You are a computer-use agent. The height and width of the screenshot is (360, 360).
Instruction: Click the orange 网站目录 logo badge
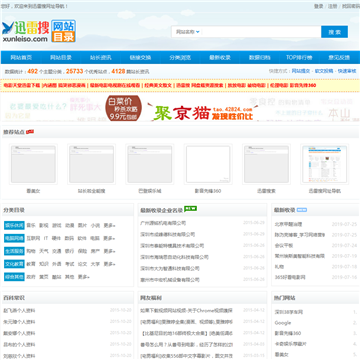point(64,31)
